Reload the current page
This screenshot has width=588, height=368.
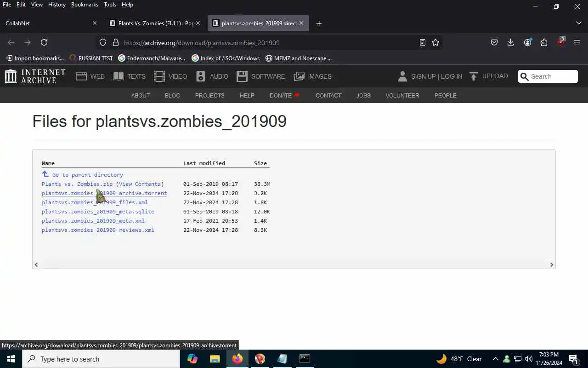[44, 42]
